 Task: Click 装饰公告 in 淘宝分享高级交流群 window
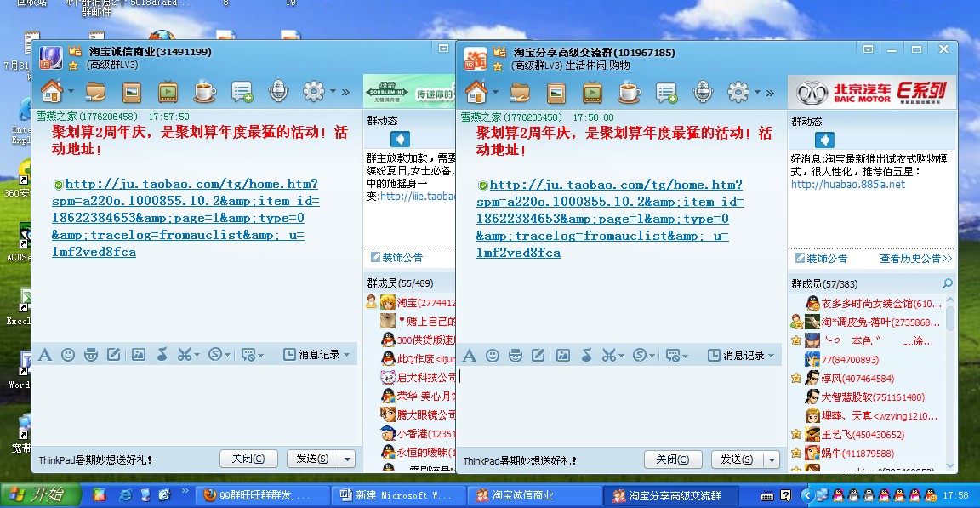coord(821,258)
